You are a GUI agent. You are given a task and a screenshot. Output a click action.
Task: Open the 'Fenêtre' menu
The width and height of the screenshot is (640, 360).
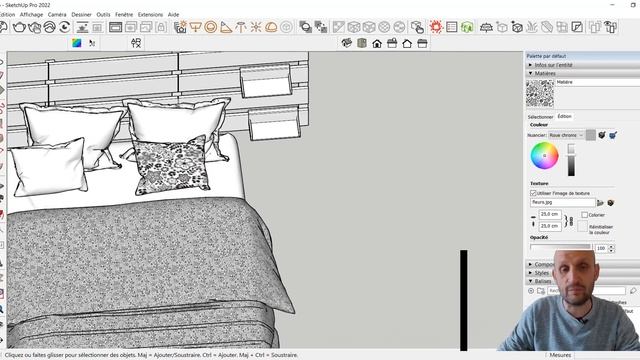click(x=124, y=15)
